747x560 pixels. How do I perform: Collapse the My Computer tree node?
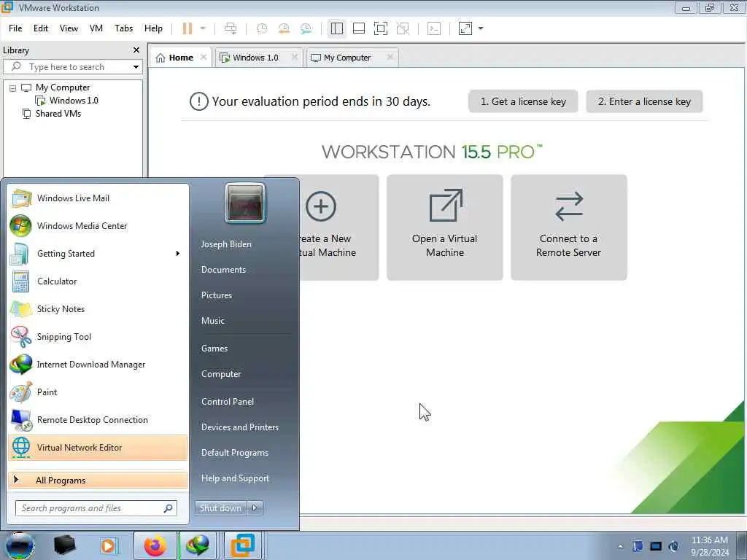click(x=13, y=88)
